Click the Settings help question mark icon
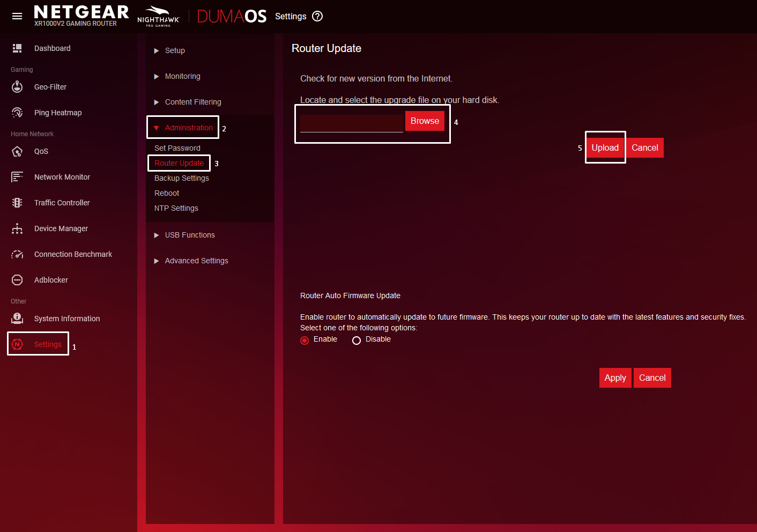This screenshot has height=532, width=757. click(x=317, y=16)
